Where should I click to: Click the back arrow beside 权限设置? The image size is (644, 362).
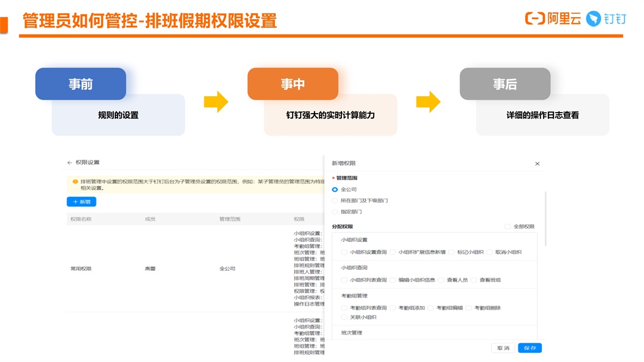tap(70, 162)
